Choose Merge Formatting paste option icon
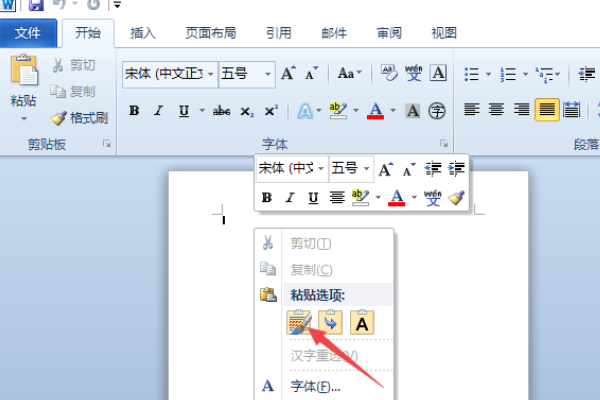600x400 pixels. [330, 322]
